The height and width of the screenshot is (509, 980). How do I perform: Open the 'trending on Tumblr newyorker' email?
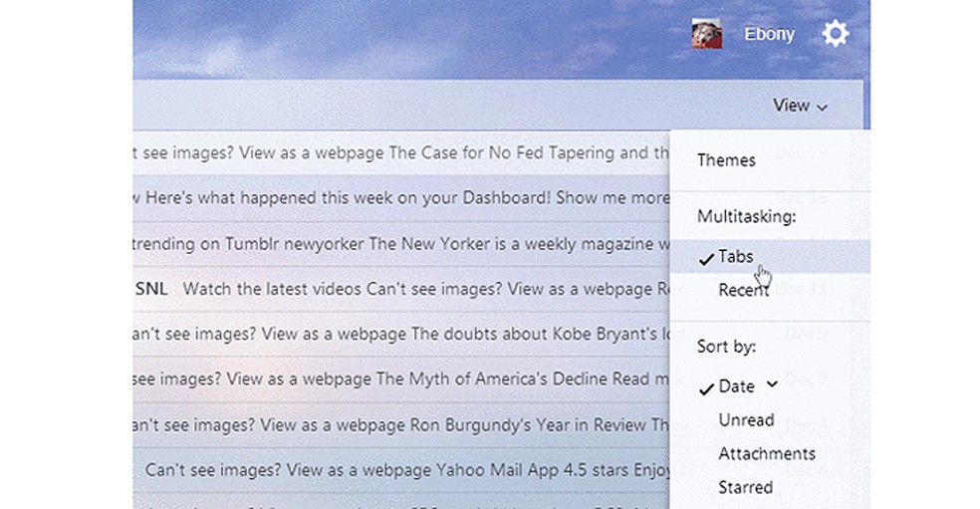coord(401,244)
